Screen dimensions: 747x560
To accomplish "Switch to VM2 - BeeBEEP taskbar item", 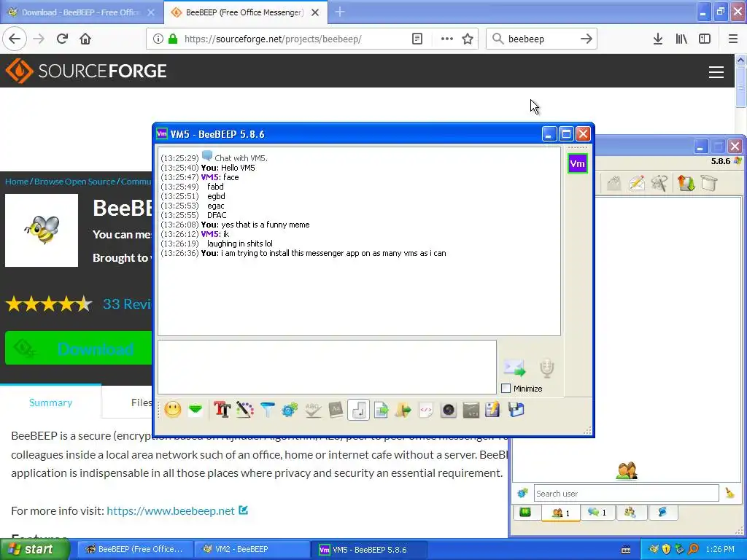I will 252,549.
